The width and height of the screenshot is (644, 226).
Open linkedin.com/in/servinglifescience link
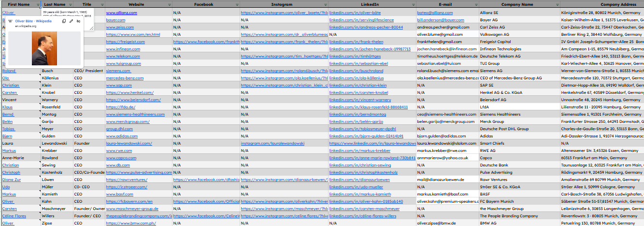point(361,20)
